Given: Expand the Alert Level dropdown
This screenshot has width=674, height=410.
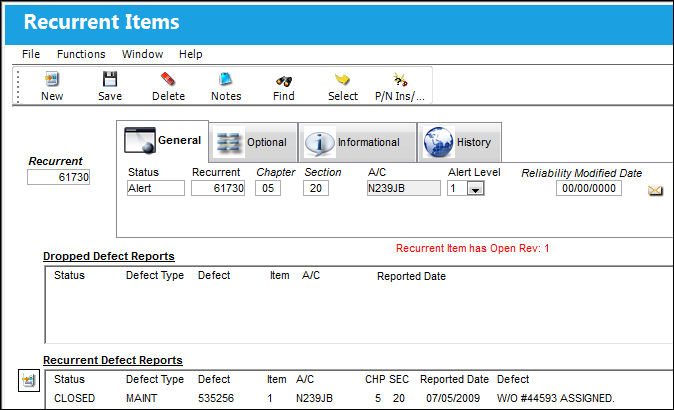Looking at the screenshot, I should [475, 189].
